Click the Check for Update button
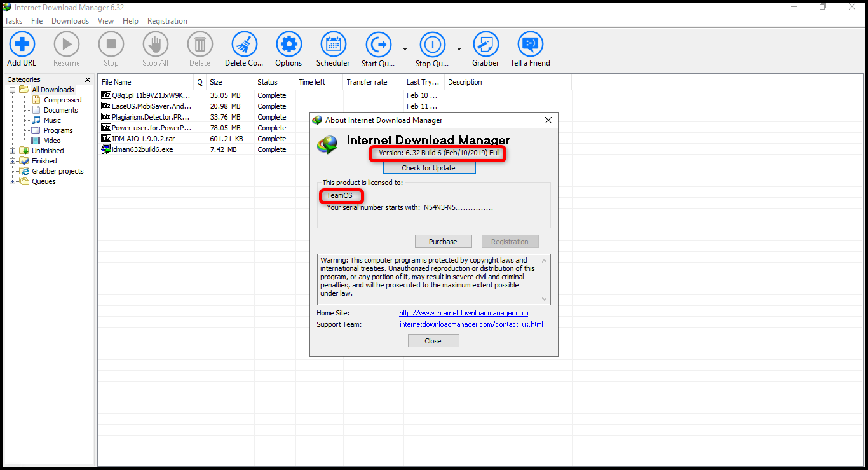868x470 pixels. click(428, 168)
